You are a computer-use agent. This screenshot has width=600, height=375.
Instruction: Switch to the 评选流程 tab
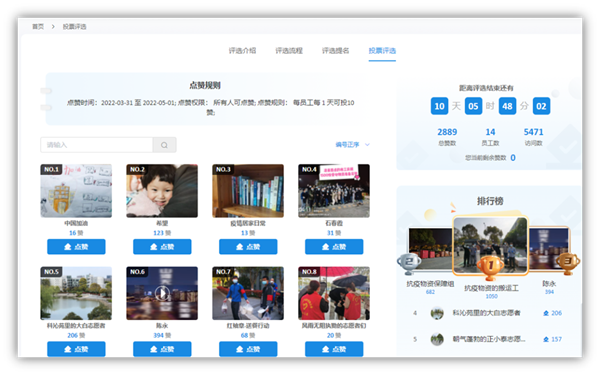289,51
